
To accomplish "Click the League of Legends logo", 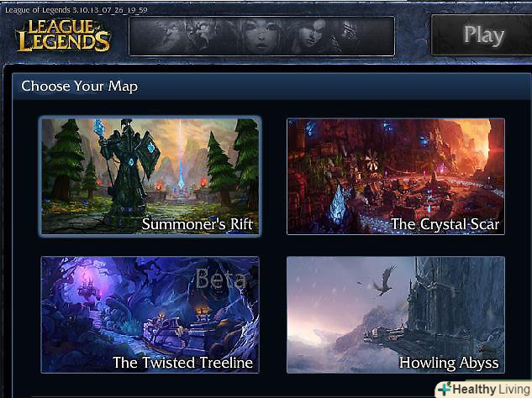I will point(63,35).
